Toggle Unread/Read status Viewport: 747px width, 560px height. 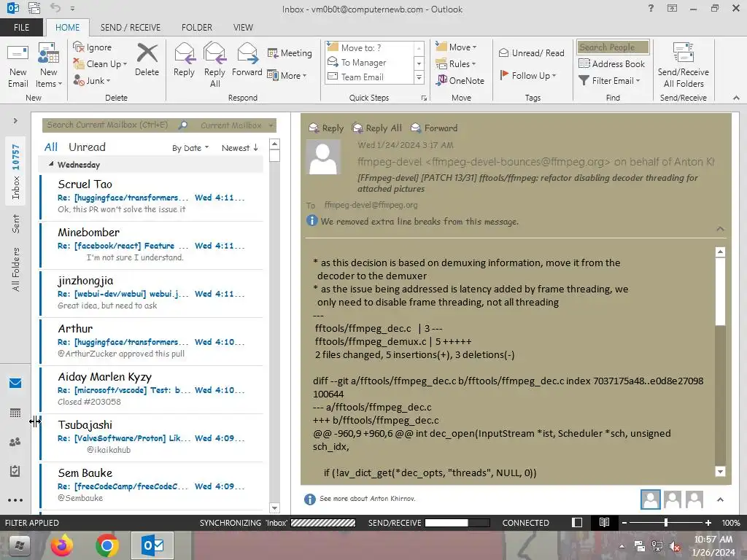click(x=531, y=52)
